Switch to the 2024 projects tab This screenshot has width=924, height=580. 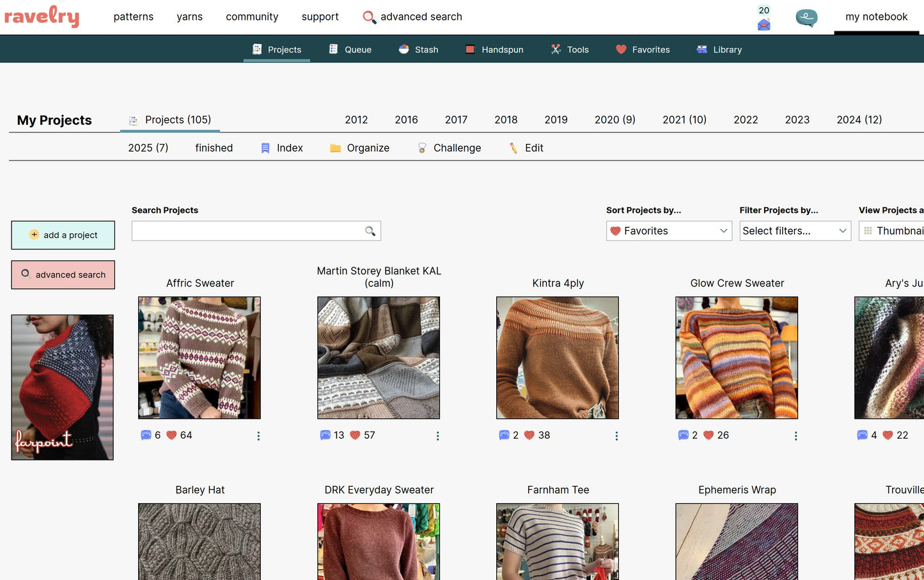pyautogui.click(x=859, y=120)
